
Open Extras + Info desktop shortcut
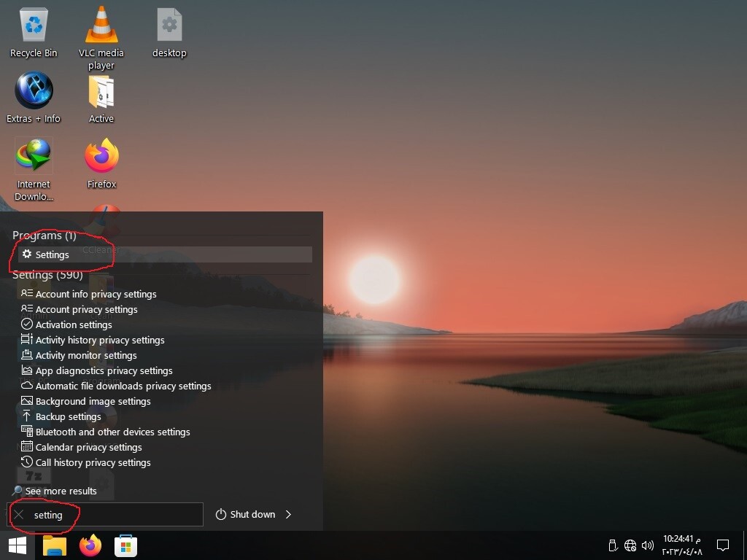(x=34, y=98)
